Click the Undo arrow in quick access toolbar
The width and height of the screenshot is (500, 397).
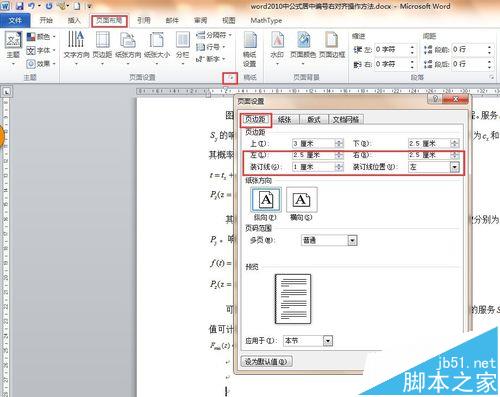(x=32, y=6)
